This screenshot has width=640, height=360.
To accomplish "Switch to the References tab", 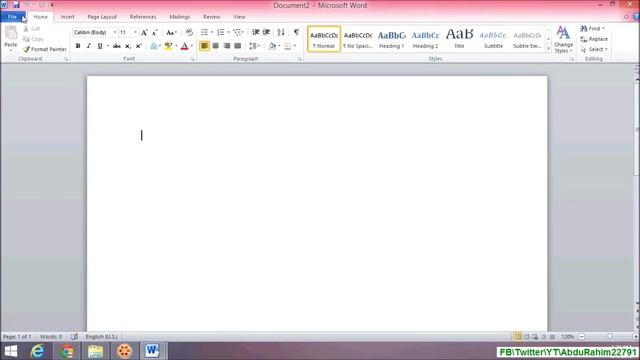I will tap(143, 17).
